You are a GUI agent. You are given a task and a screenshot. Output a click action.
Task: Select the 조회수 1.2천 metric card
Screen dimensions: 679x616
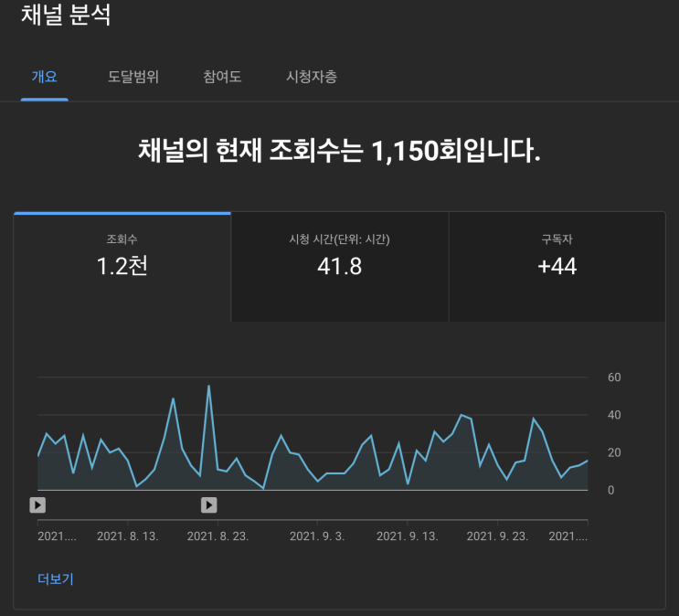click(122, 267)
